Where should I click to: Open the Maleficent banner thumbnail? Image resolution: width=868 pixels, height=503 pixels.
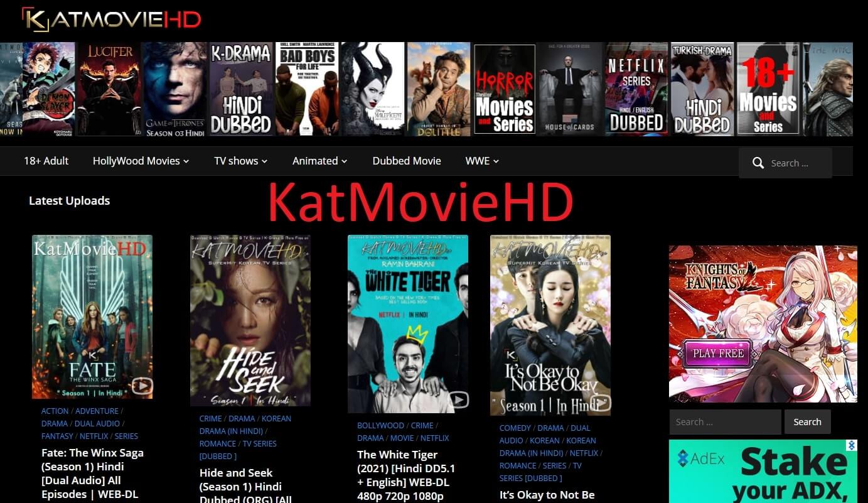[x=373, y=89]
